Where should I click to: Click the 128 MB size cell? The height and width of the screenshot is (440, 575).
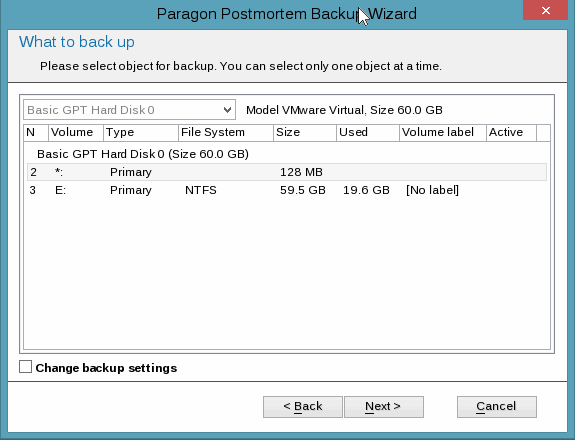click(x=301, y=172)
